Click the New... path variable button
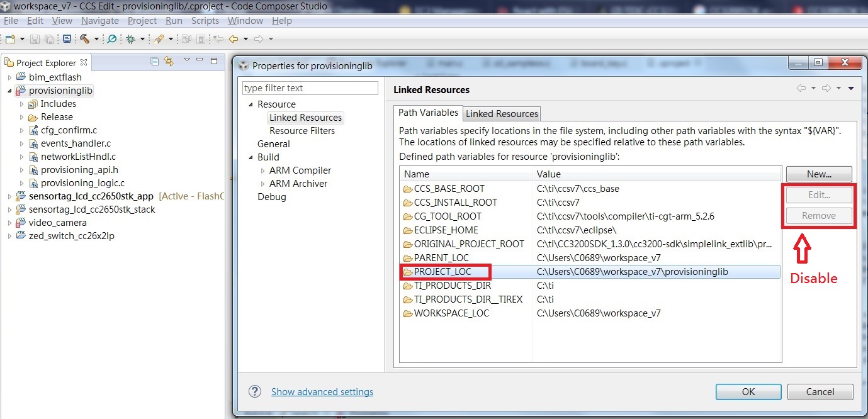The height and width of the screenshot is (419, 868). (819, 174)
